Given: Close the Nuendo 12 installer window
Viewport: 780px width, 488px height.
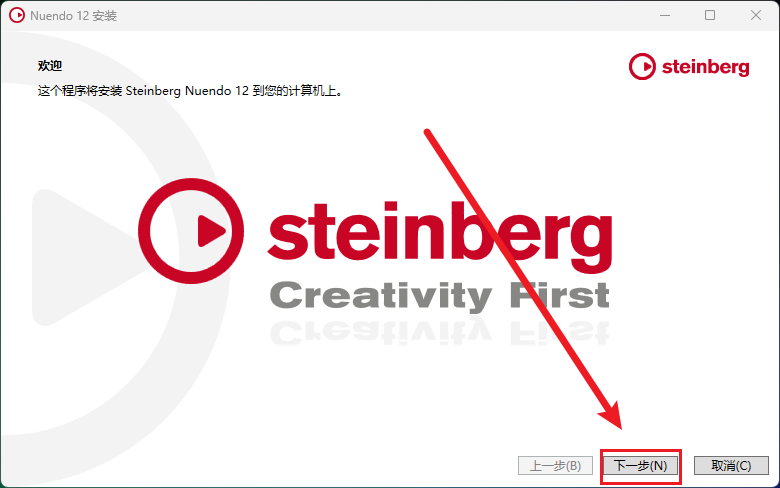Looking at the screenshot, I should coord(756,15).
